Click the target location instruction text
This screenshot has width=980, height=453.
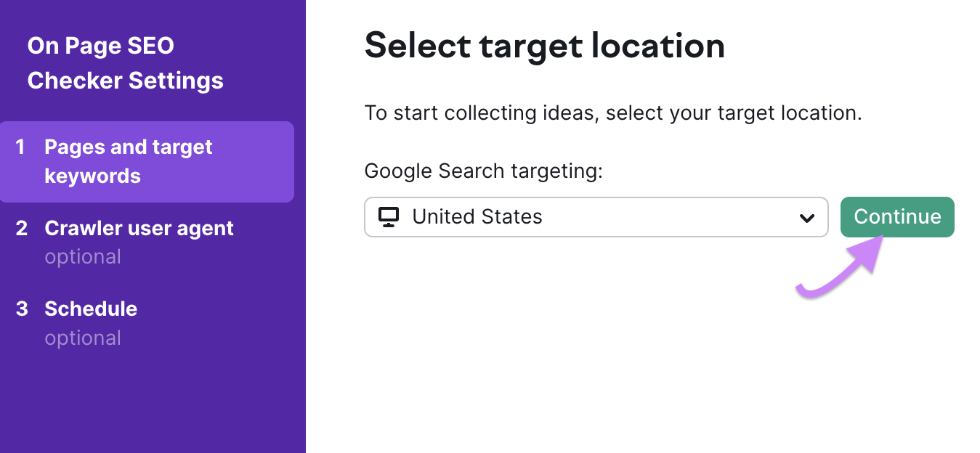612,113
